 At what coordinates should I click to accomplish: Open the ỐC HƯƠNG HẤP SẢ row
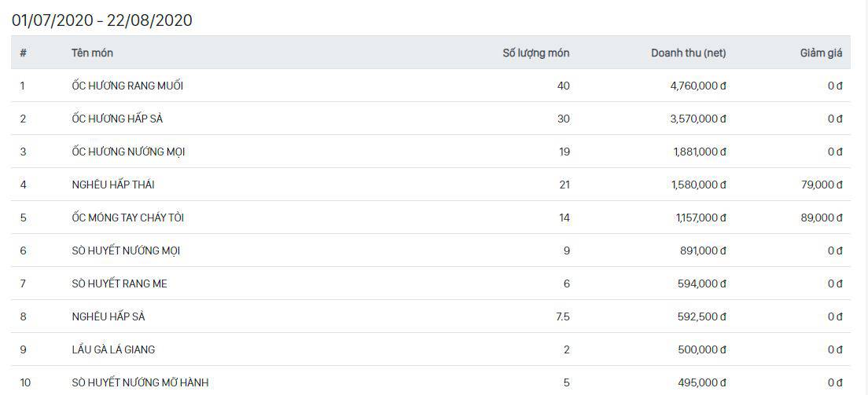pyautogui.click(x=117, y=119)
